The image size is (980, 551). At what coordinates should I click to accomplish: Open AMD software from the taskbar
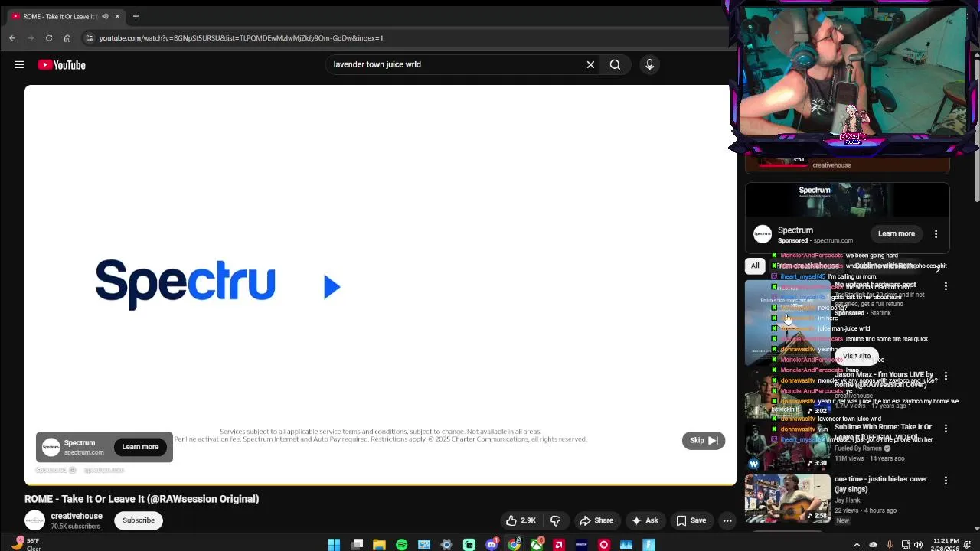tap(559, 545)
